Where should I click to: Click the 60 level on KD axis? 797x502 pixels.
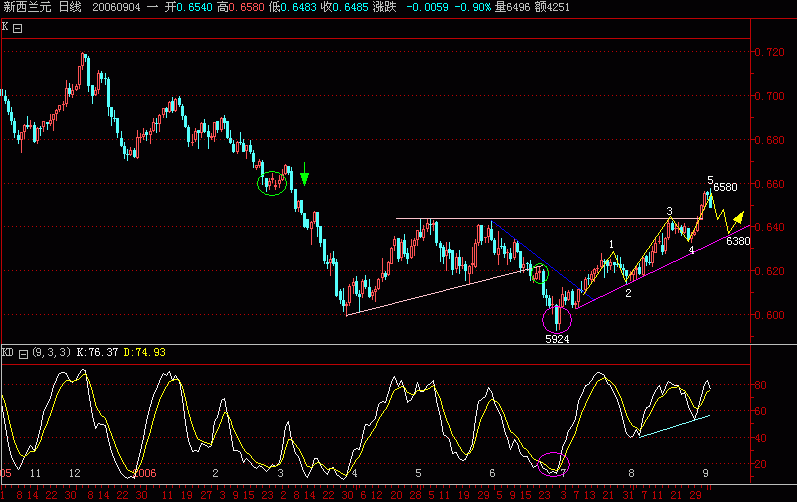(760, 411)
